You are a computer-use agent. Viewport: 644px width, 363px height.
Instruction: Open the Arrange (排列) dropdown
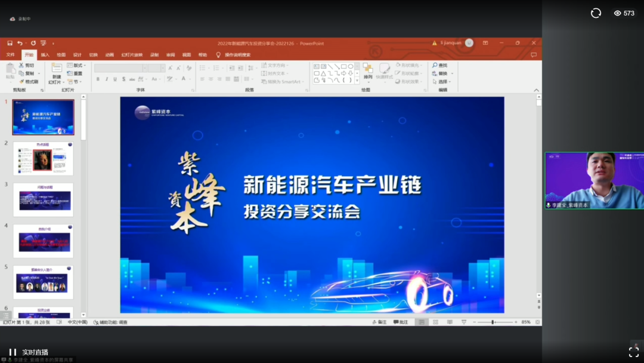368,72
